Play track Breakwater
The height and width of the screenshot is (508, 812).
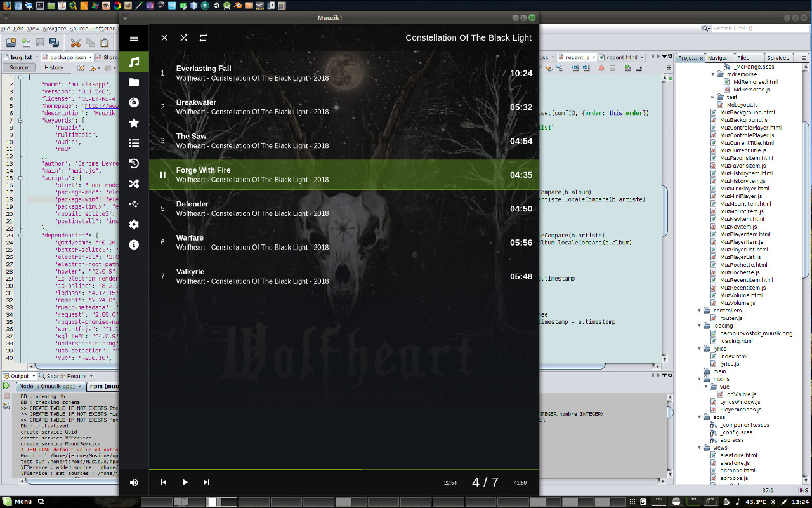pyautogui.click(x=344, y=107)
